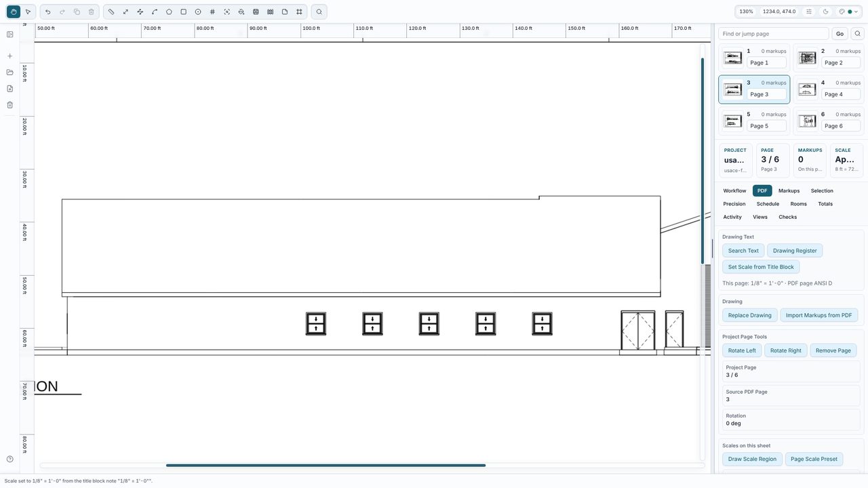Click Set Scale from Title Block
The width and height of the screenshot is (868, 488).
coord(761,267)
